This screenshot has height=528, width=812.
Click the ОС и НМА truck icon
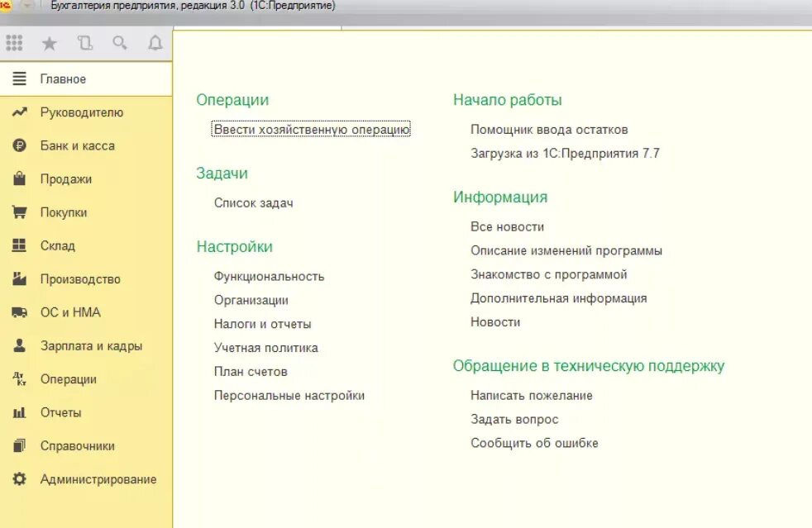[19, 312]
